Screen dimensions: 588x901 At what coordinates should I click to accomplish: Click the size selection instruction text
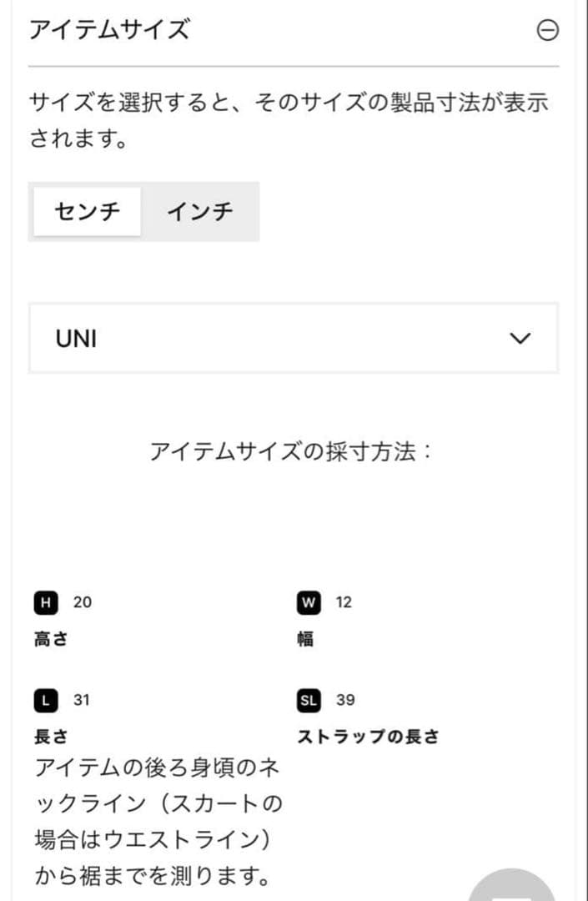pyautogui.click(x=289, y=120)
